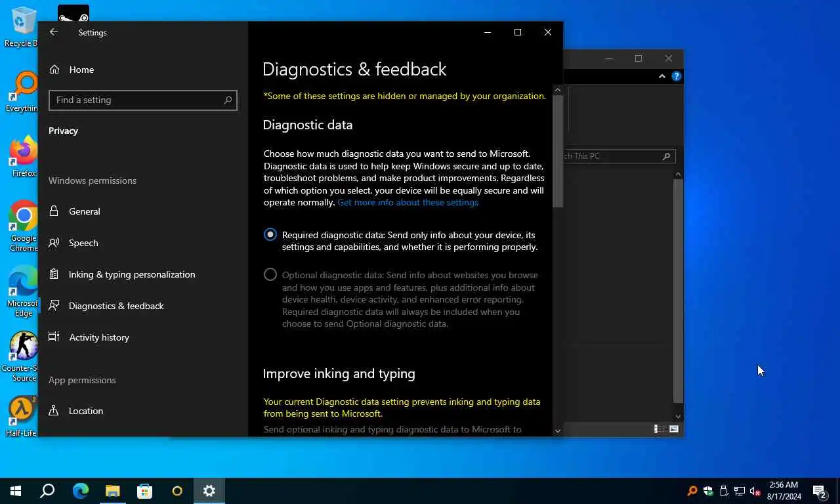Image resolution: width=840 pixels, height=504 pixels.
Task: Click the Diagnostics & feedback icon
Action: 54,306
